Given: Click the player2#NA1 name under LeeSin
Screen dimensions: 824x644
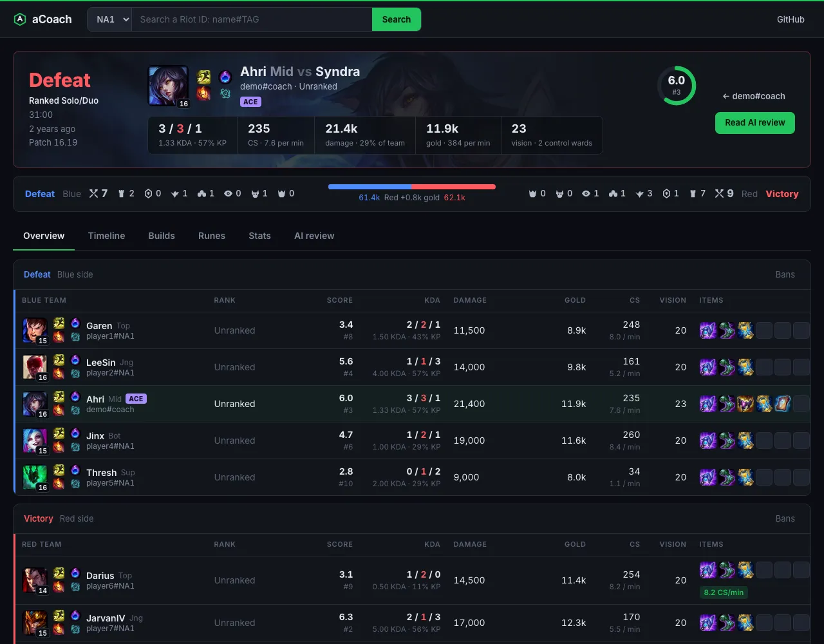Looking at the screenshot, I should tap(110, 373).
